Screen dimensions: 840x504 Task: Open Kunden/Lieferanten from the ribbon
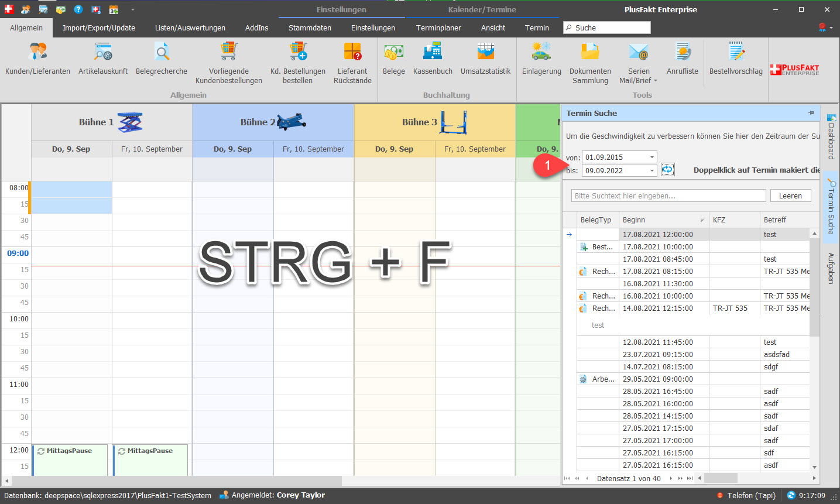tap(37, 59)
